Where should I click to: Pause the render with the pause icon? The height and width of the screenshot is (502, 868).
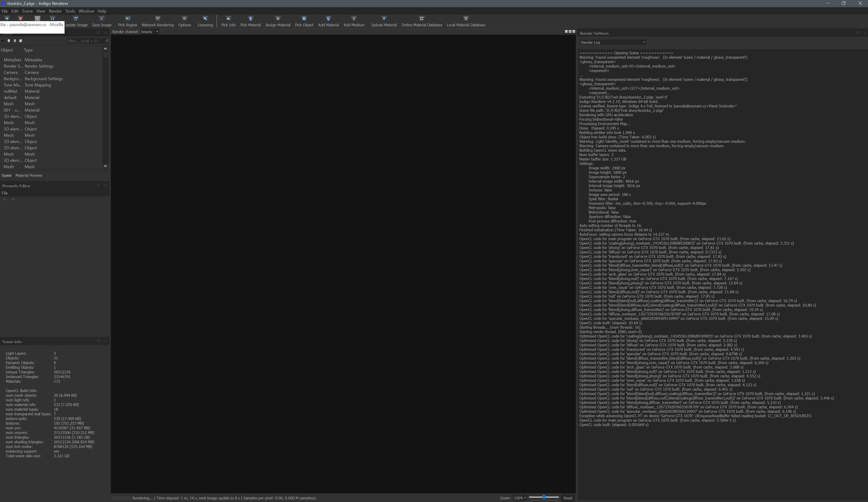(52, 18)
